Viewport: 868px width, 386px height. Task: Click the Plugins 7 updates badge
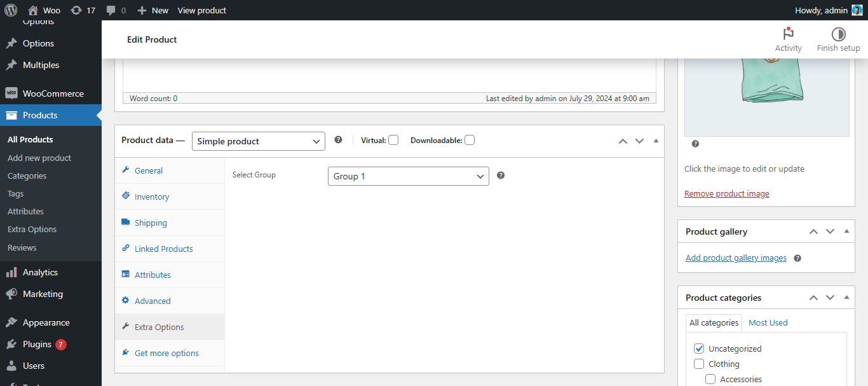[x=61, y=345]
